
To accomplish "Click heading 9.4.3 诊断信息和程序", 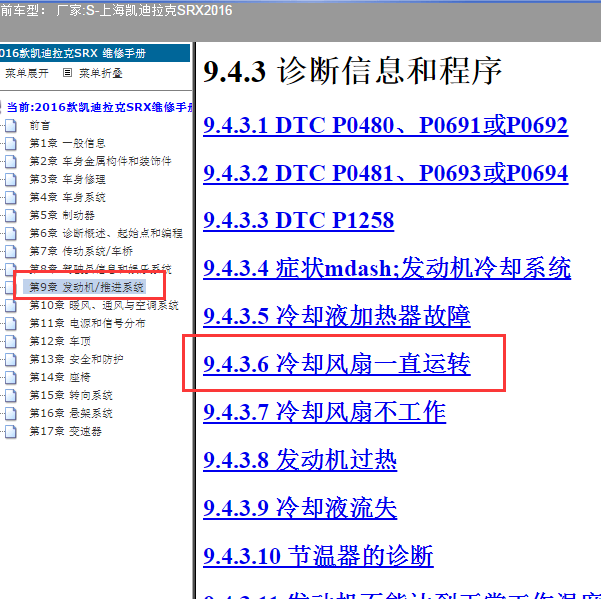I will (x=352, y=71).
